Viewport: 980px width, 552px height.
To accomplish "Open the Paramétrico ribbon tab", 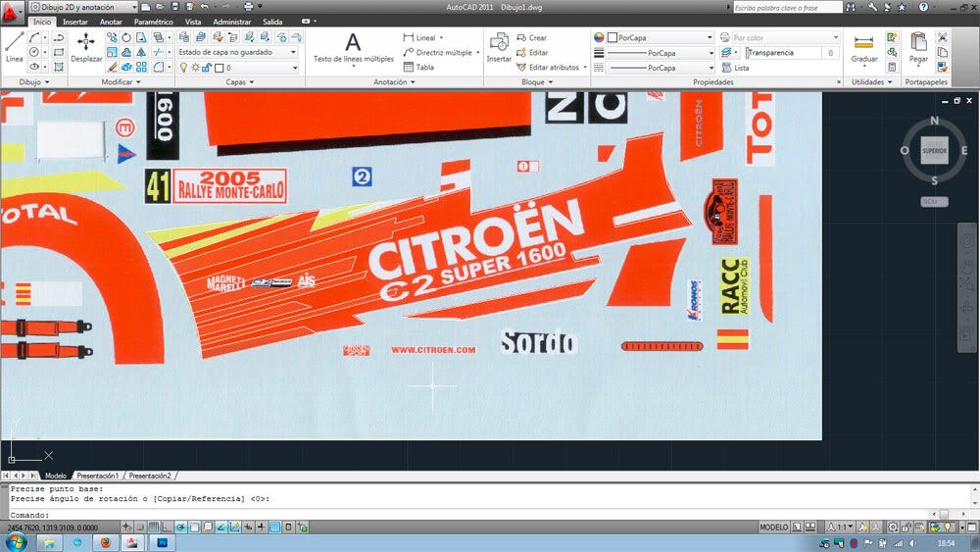I will coord(153,22).
